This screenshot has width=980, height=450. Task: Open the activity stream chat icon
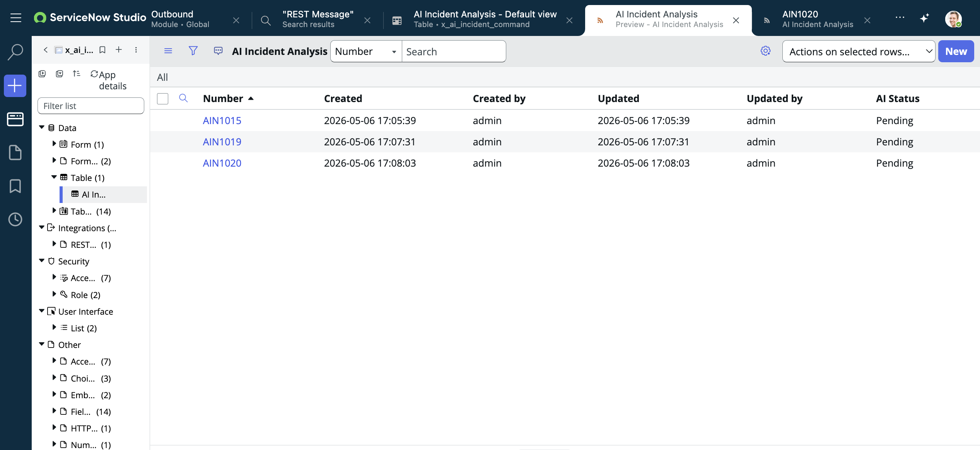pos(218,51)
